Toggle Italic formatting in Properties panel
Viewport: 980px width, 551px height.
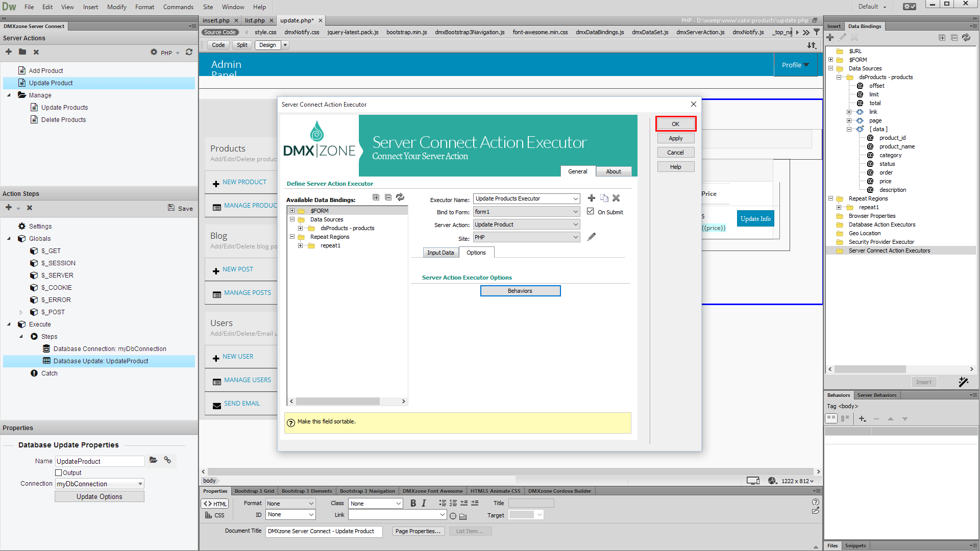point(424,504)
